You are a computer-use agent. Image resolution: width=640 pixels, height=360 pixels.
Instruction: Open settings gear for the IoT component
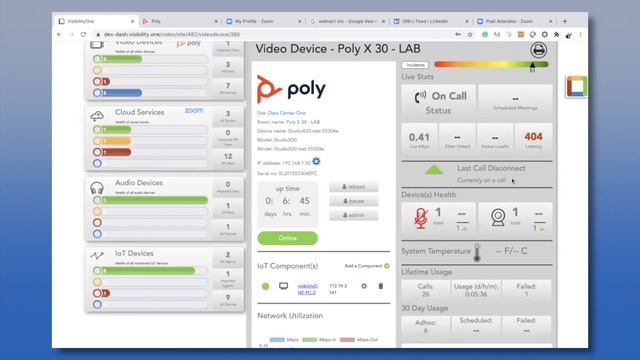click(x=364, y=286)
